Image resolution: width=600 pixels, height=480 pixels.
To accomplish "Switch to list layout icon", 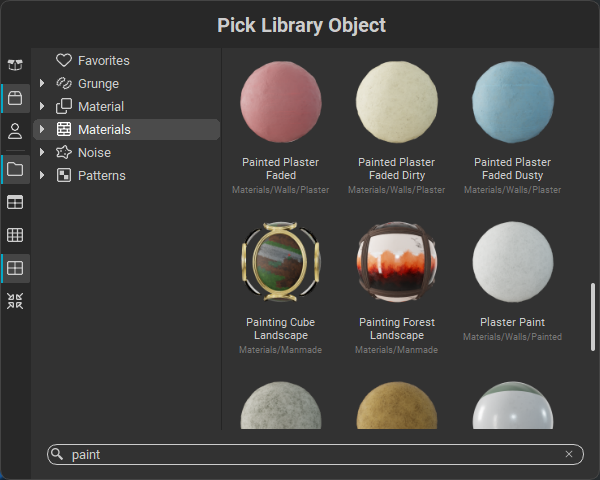I will click(x=15, y=202).
